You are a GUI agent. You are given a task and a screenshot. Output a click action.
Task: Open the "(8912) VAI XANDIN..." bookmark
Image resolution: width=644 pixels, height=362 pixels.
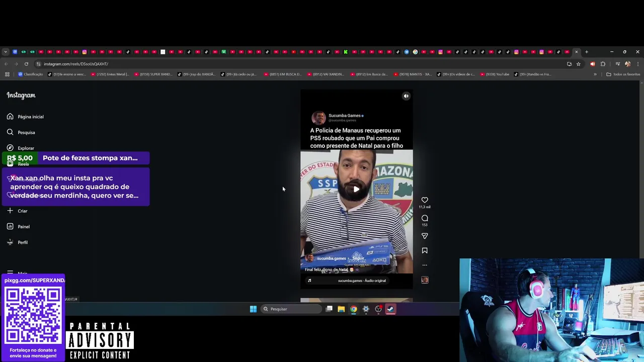[326, 74]
